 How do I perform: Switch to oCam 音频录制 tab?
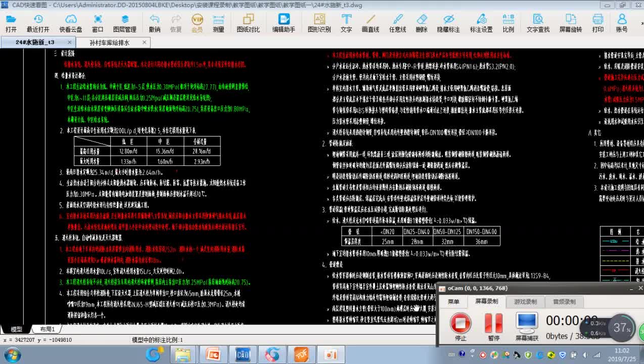click(x=564, y=302)
